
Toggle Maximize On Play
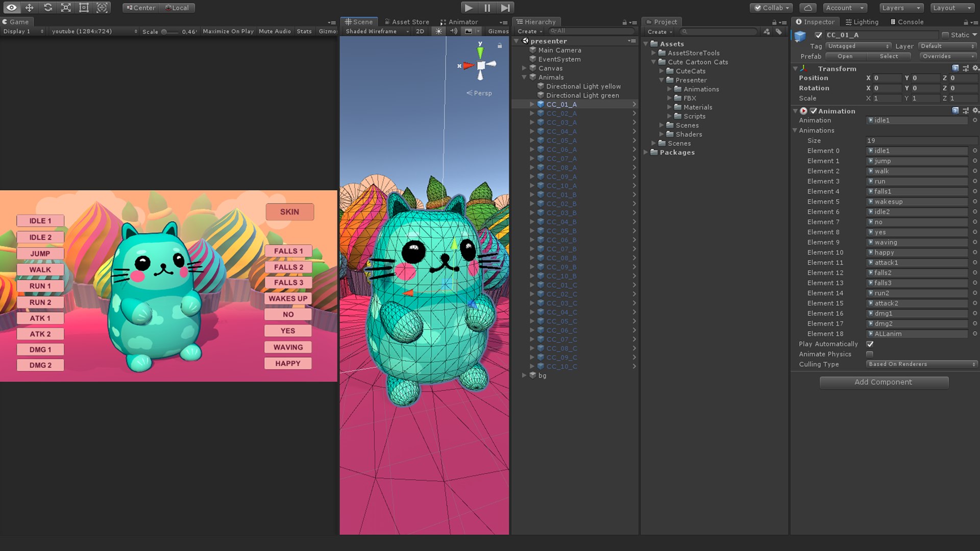click(228, 31)
